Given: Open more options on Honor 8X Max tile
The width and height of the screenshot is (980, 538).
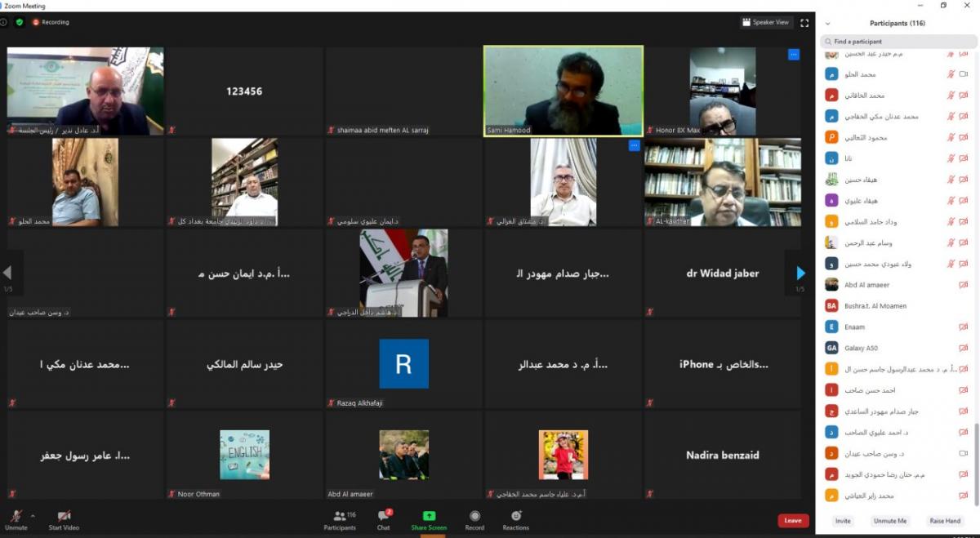Looking at the screenshot, I should tap(793, 55).
